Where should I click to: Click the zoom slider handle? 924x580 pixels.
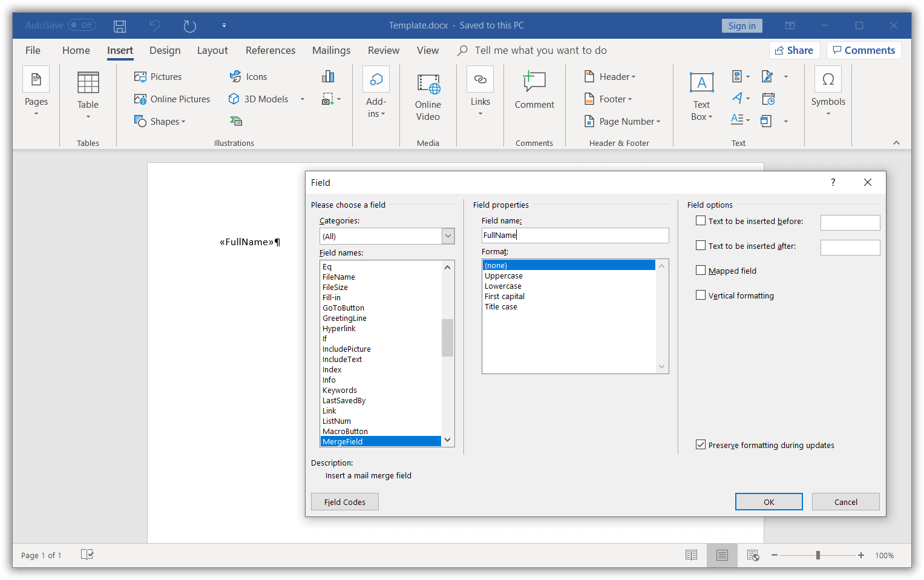(x=818, y=555)
